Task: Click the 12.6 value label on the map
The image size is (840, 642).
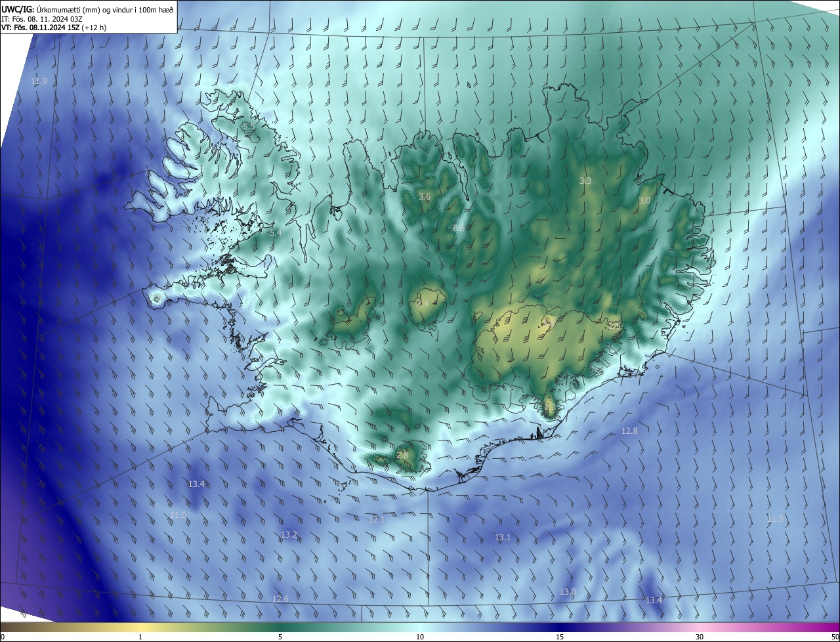Action: [x=280, y=599]
